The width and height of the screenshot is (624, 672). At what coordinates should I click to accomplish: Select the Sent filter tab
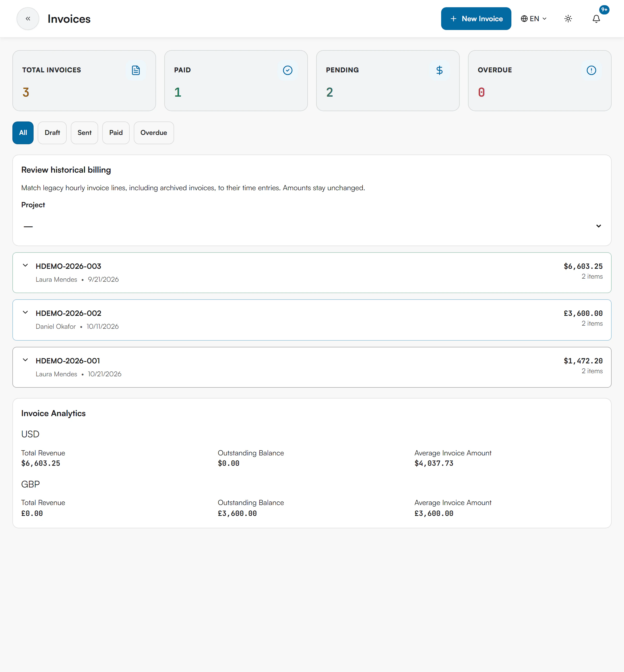pos(84,133)
